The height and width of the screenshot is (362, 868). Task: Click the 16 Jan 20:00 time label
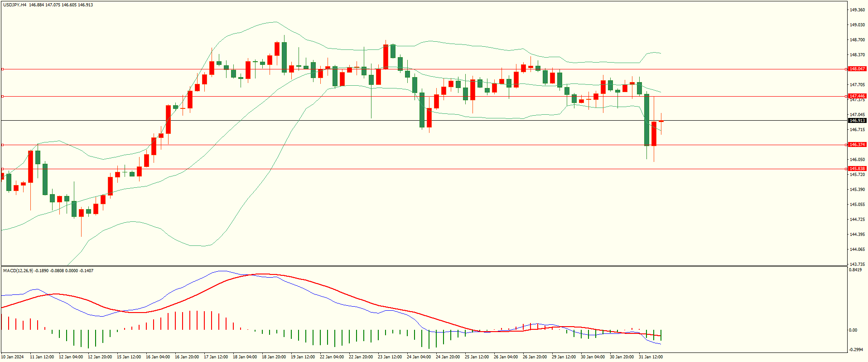coord(187,357)
